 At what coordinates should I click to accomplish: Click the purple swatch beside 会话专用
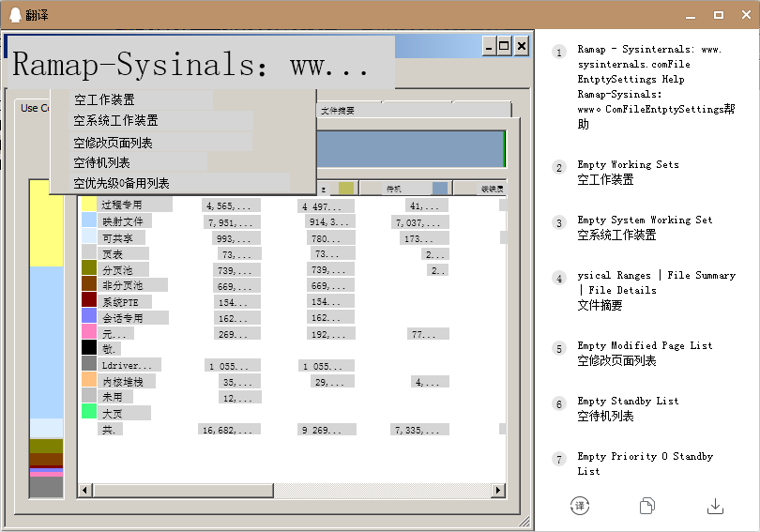[x=89, y=316]
